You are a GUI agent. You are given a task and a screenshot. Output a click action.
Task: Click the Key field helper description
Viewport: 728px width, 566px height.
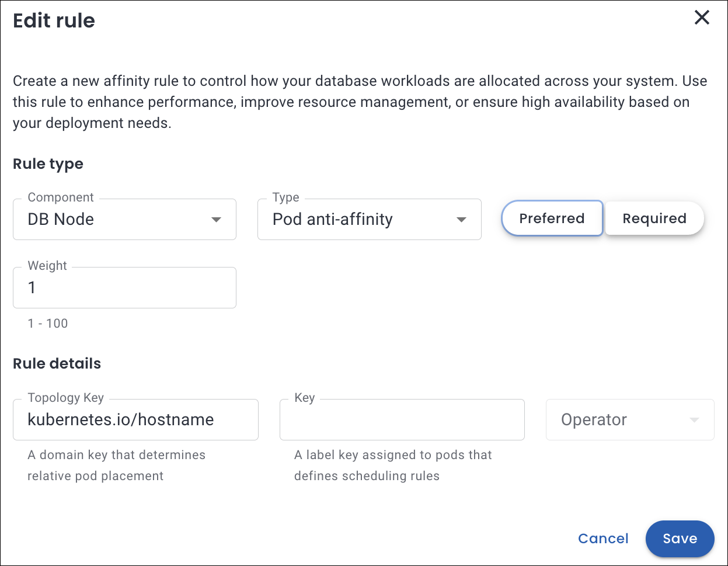tap(393, 465)
